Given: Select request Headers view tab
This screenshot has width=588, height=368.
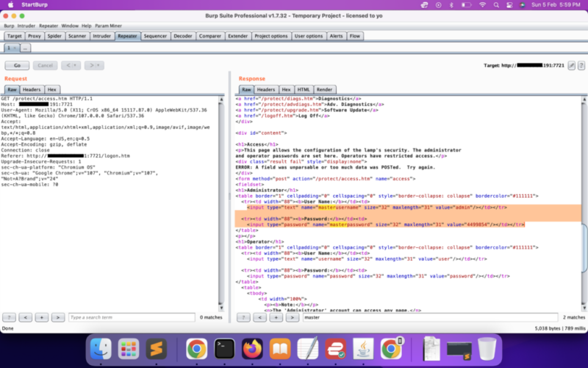Looking at the screenshot, I should [32, 90].
